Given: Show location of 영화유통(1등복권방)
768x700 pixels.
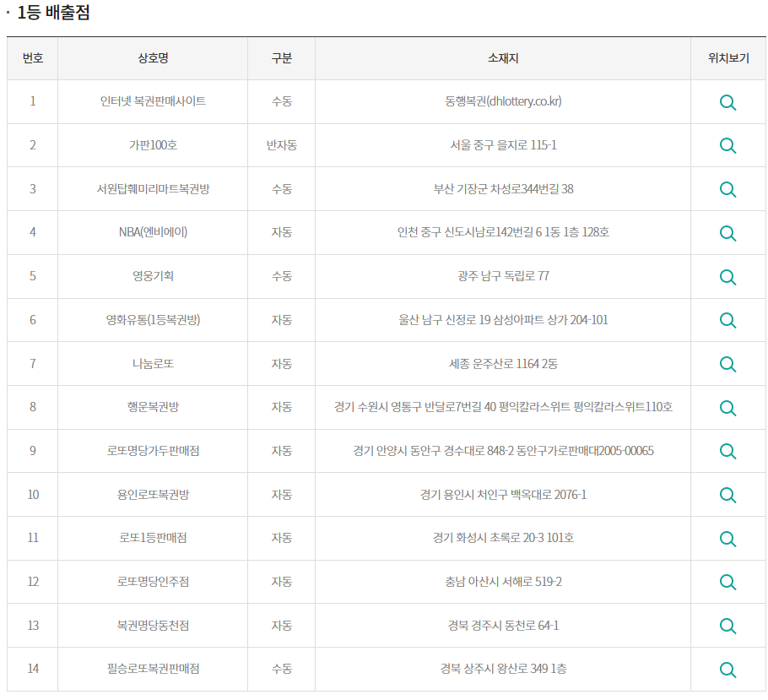Looking at the screenshot, I should pos(727,320).
